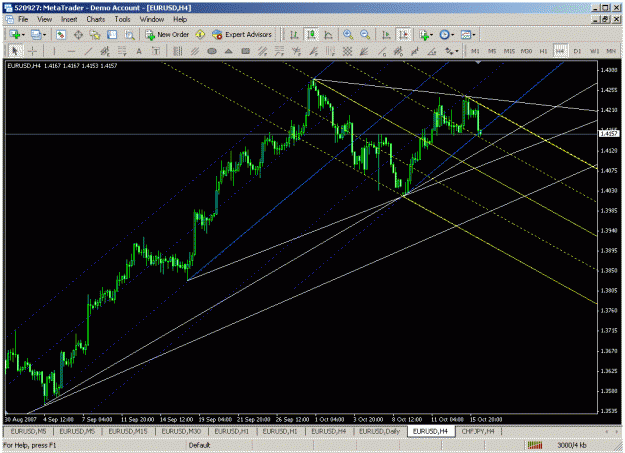
Task: Switch chart to Line Chart mode
Action: [328, 35]
